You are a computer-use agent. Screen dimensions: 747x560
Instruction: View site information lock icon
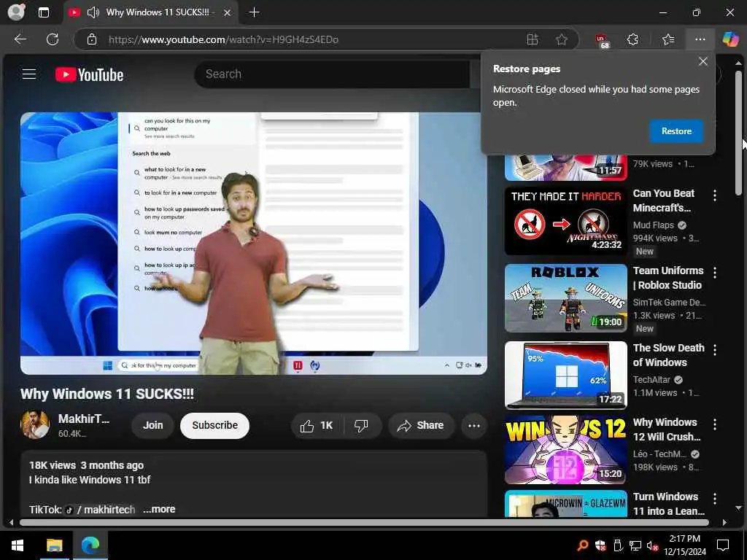(x=92, y=39)
